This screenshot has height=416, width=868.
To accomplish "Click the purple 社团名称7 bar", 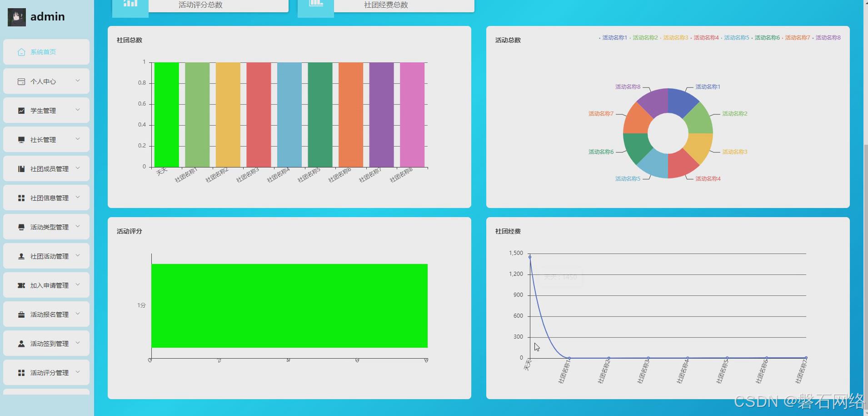I will [381, 115].
